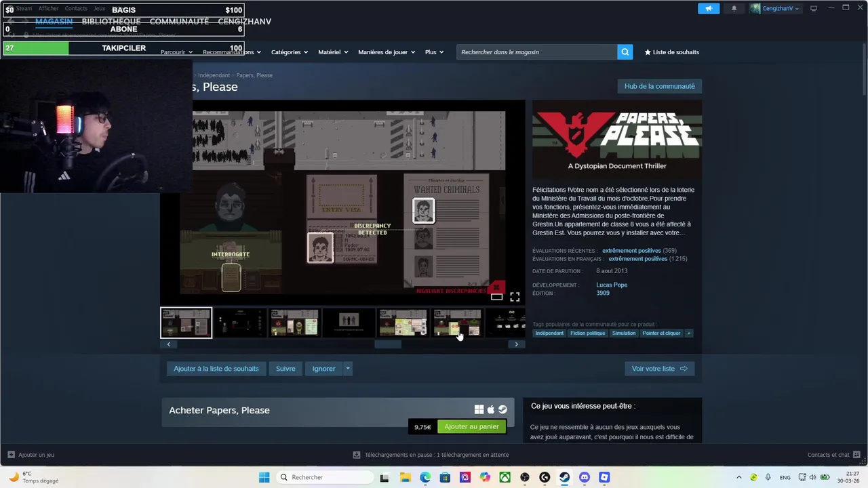Click the Pointer et cliquer tag
868x488 pixels.
[x=661, y=333]
